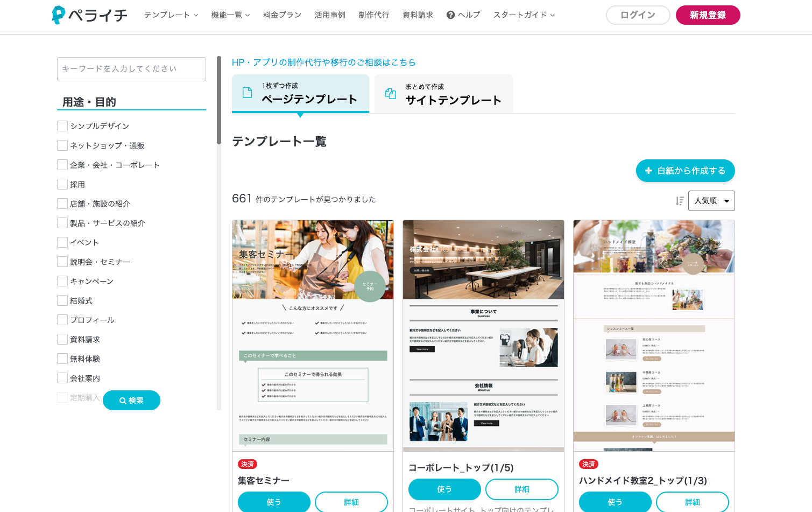This screenshot has width=812, height=512.
Task: Check the シンプルデザイン checkbox
Action: (62, 126)
